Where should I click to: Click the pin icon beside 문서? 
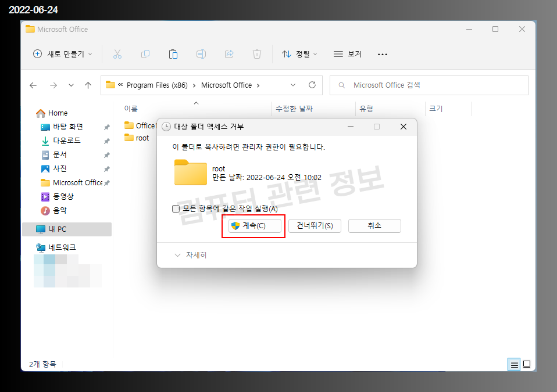[106, 155]
